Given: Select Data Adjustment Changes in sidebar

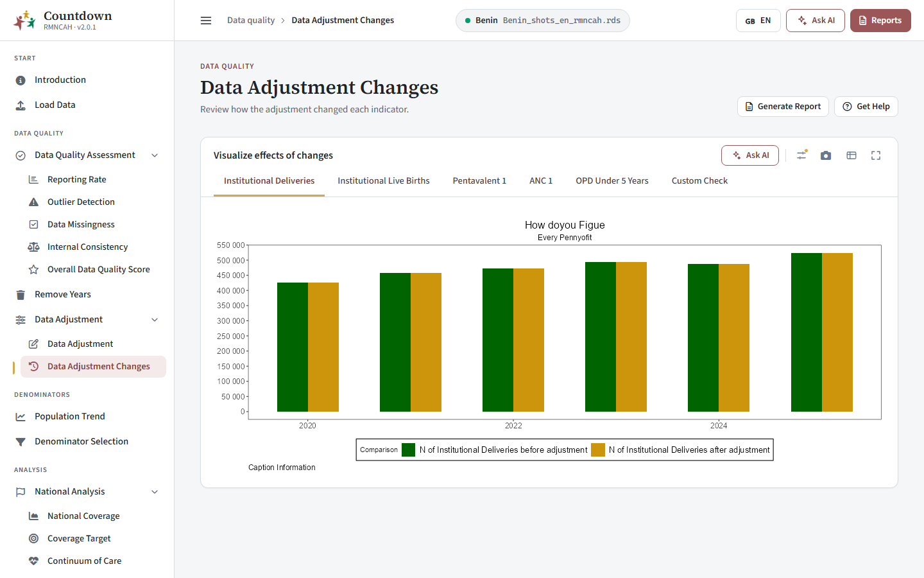Looking at the screenshot, I should [x=93, y=367].
